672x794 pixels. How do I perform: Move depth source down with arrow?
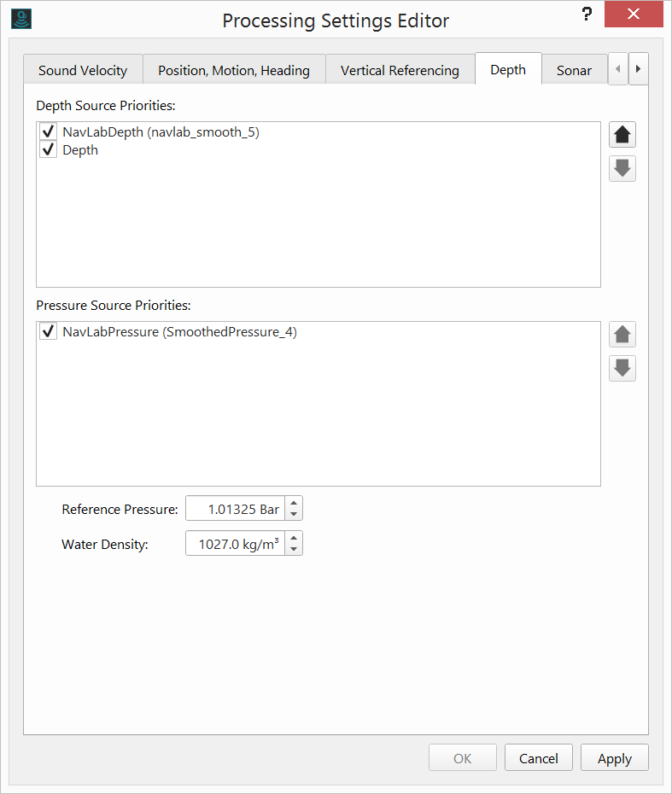[x=622, y=169]
